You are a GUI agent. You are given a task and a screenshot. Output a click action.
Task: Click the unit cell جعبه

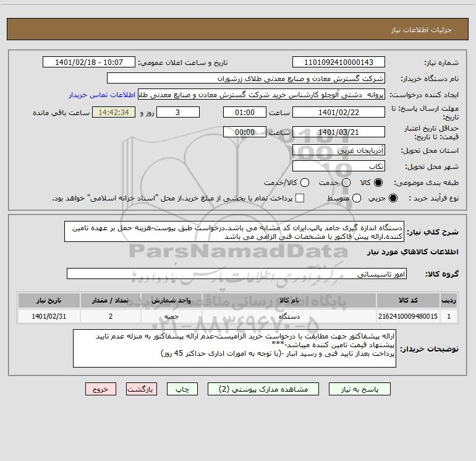(x=171, y=316)
